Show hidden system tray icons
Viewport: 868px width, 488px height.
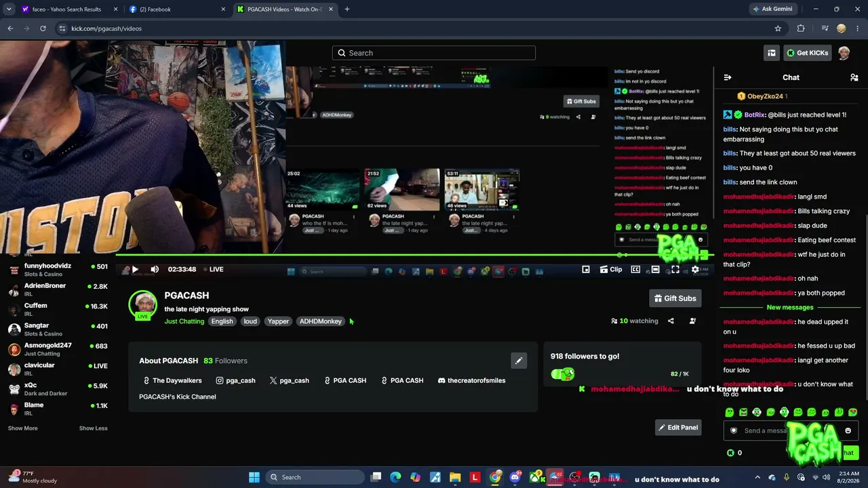[757, 477]
